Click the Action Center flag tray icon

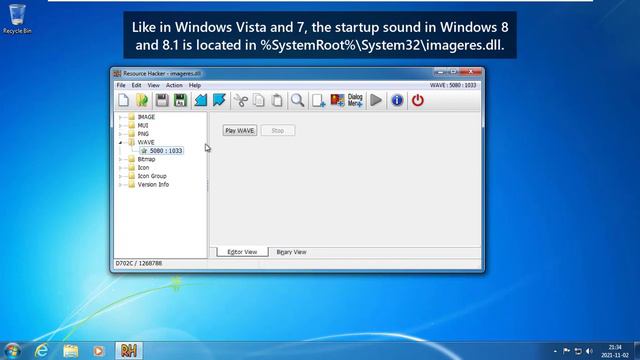567,351
